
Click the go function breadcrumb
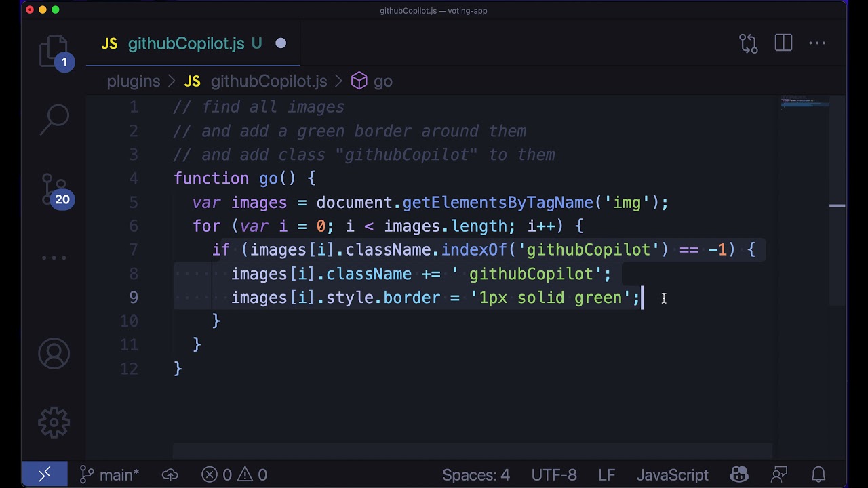coord(382,81)
